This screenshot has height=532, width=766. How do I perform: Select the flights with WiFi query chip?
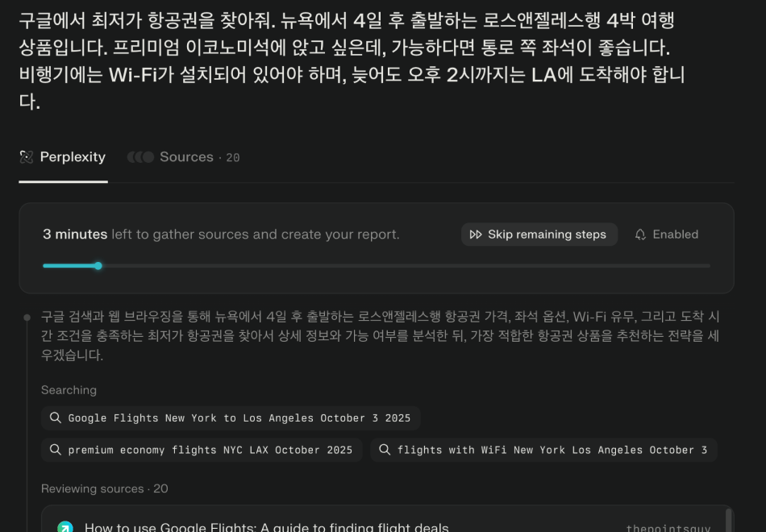(543, 450)
